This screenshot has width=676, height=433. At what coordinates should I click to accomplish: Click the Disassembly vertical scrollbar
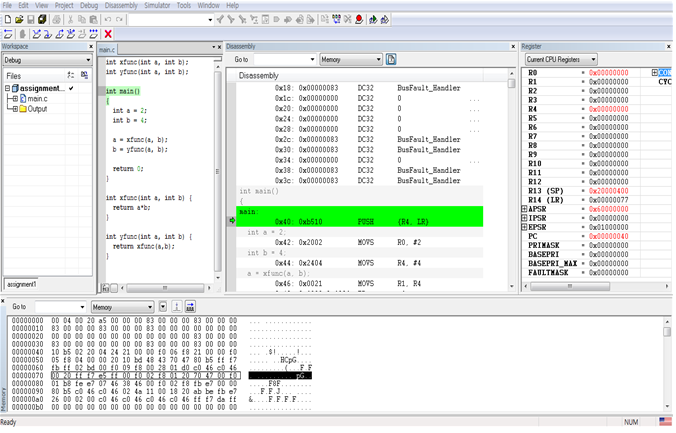click(511, 180)
